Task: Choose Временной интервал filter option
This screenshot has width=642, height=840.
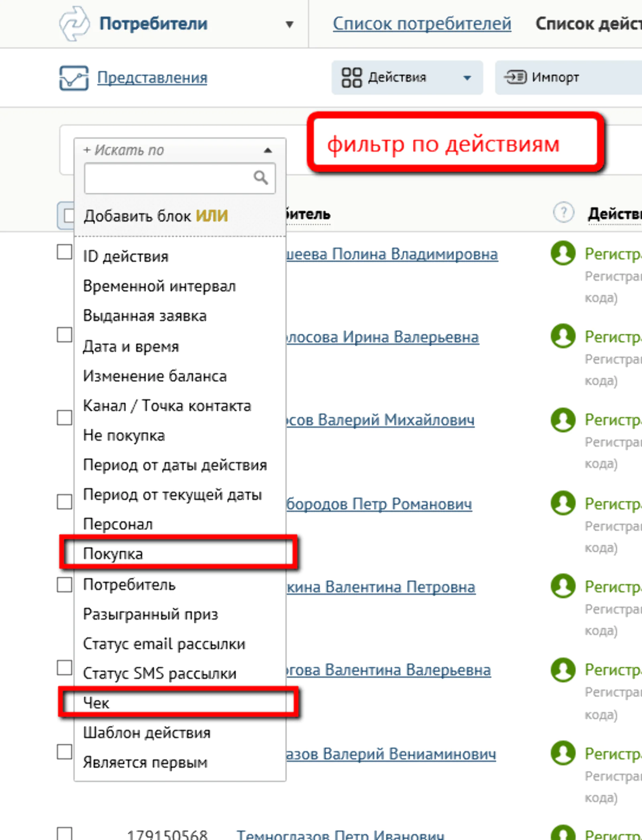Action: point(159,286)
